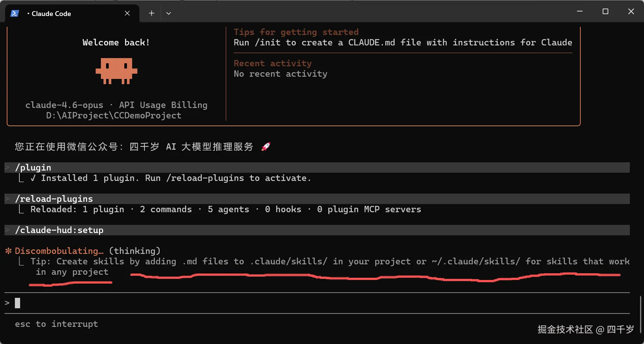The height and width of the screenshot is (344, 644).
Task: Close the terminal window
Action: pos(631,12)
